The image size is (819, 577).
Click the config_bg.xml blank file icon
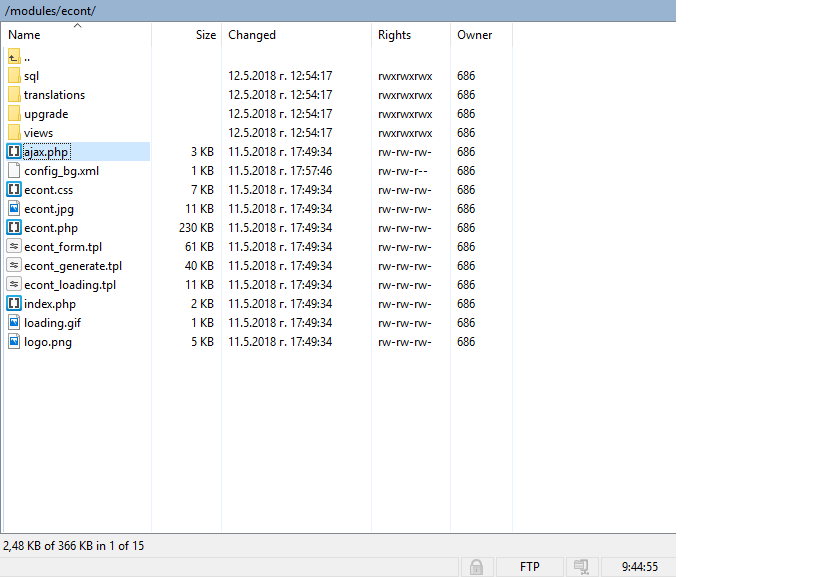pos(14,171)
